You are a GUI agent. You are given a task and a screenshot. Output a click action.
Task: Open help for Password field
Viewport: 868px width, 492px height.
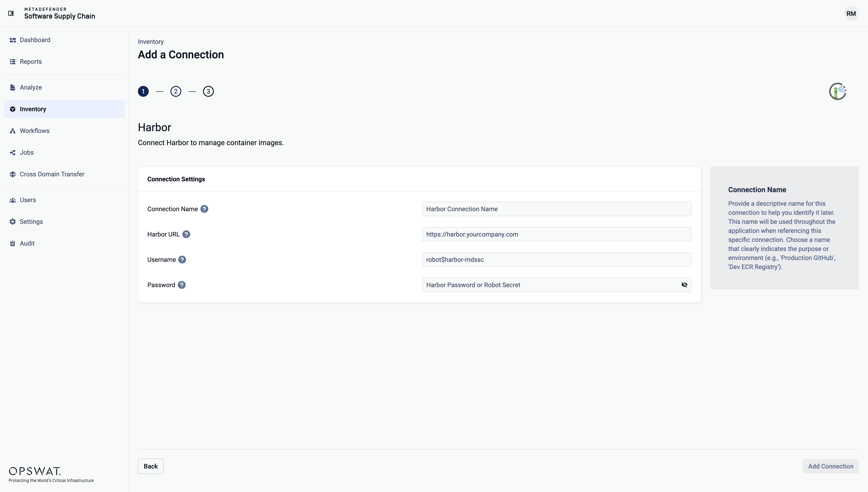click(x=182, y=285)
